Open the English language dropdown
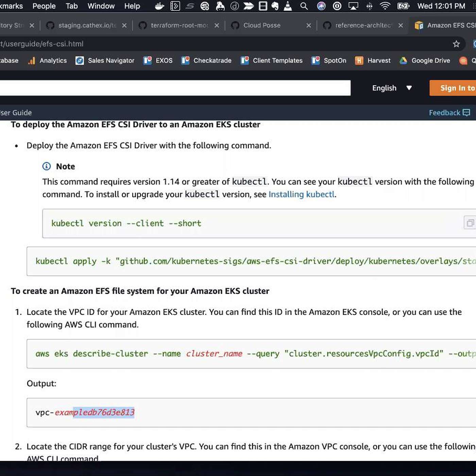 tap(392, 88)
